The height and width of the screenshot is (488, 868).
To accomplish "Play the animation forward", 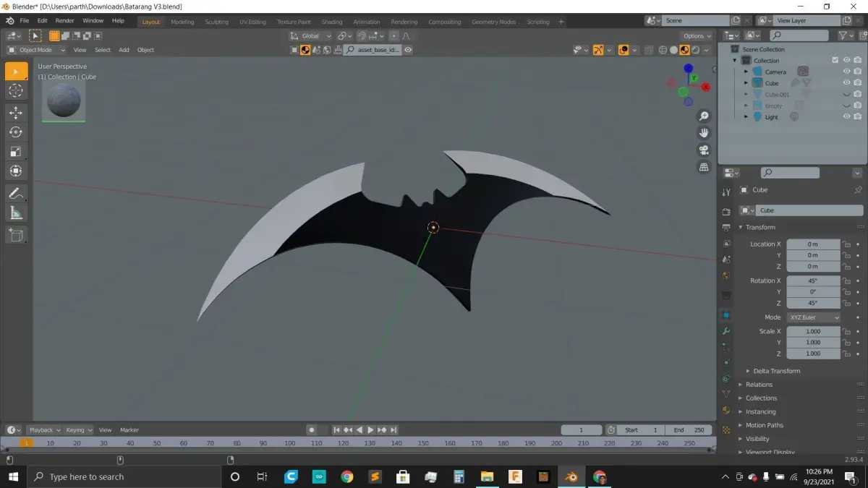I will point(370,430).
